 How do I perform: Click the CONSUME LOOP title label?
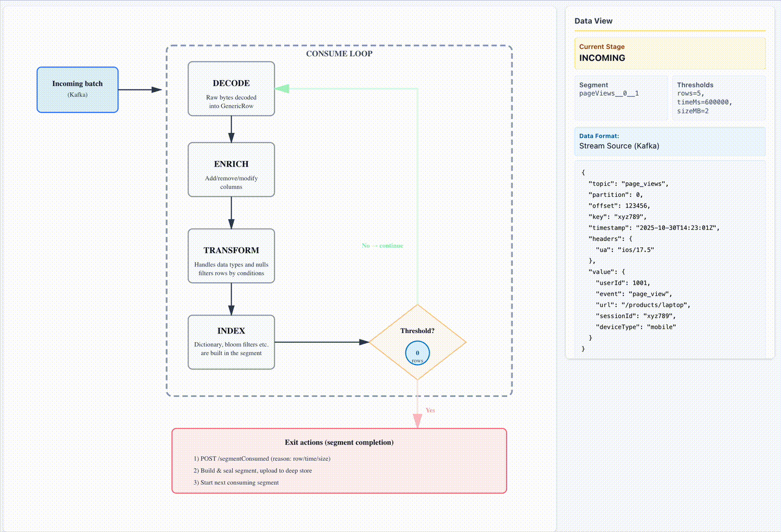[339, 54]
